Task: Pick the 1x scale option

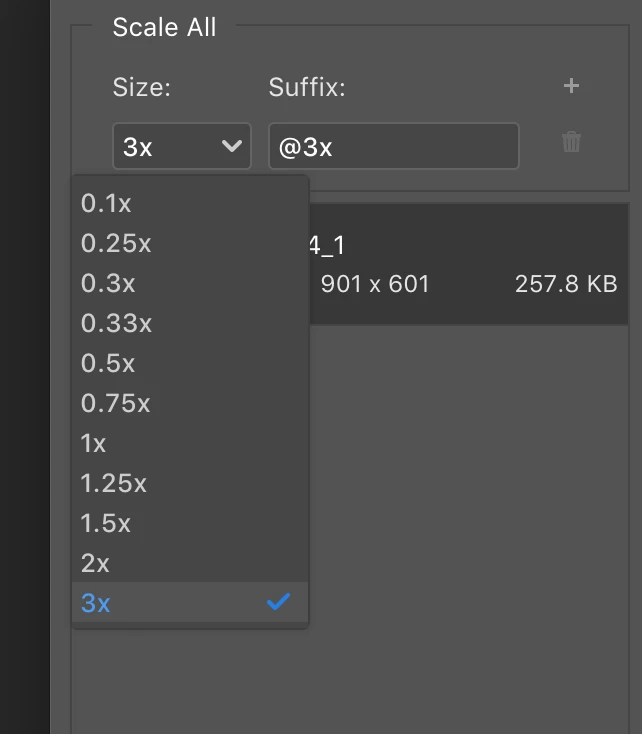Action: 190,443
